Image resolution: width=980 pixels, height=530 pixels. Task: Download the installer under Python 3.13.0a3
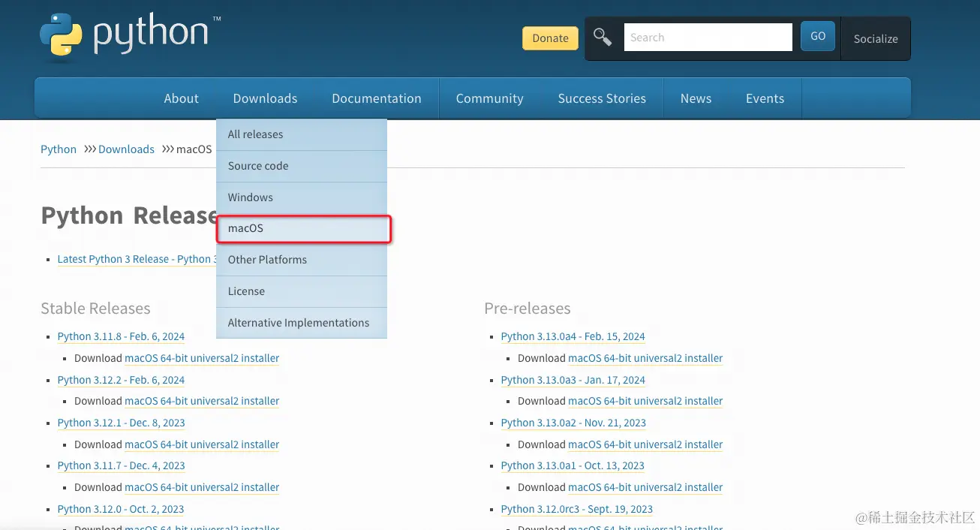pos(645,401)
